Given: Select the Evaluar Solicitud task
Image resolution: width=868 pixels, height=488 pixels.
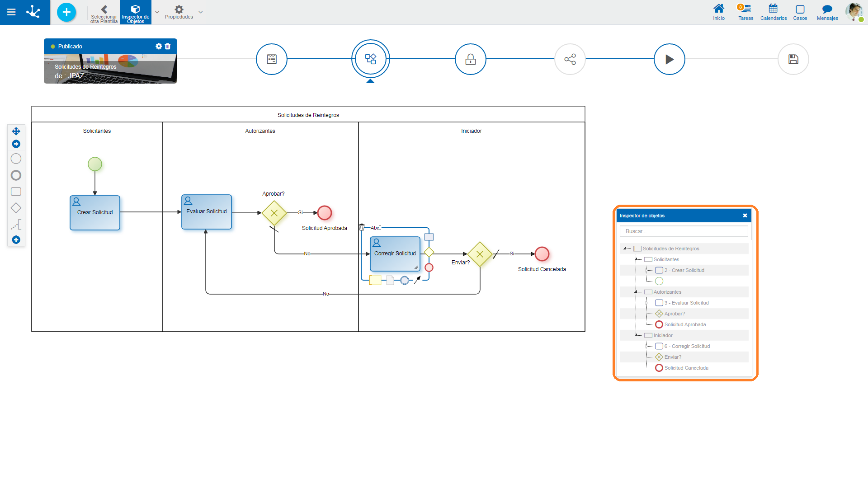Looking at the screenshot, I should point(207,212).
